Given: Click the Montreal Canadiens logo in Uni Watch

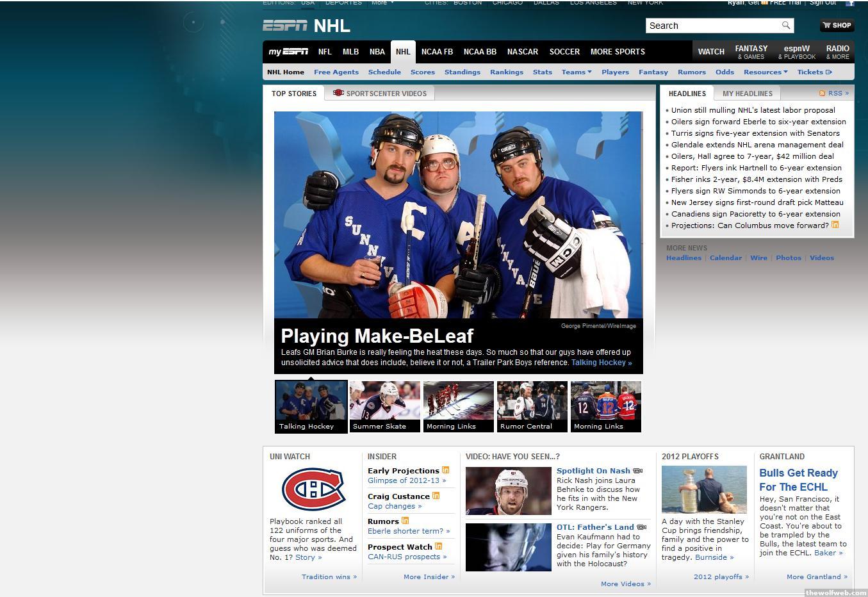Looking at the screenshot, I should [x=313, y=489].
